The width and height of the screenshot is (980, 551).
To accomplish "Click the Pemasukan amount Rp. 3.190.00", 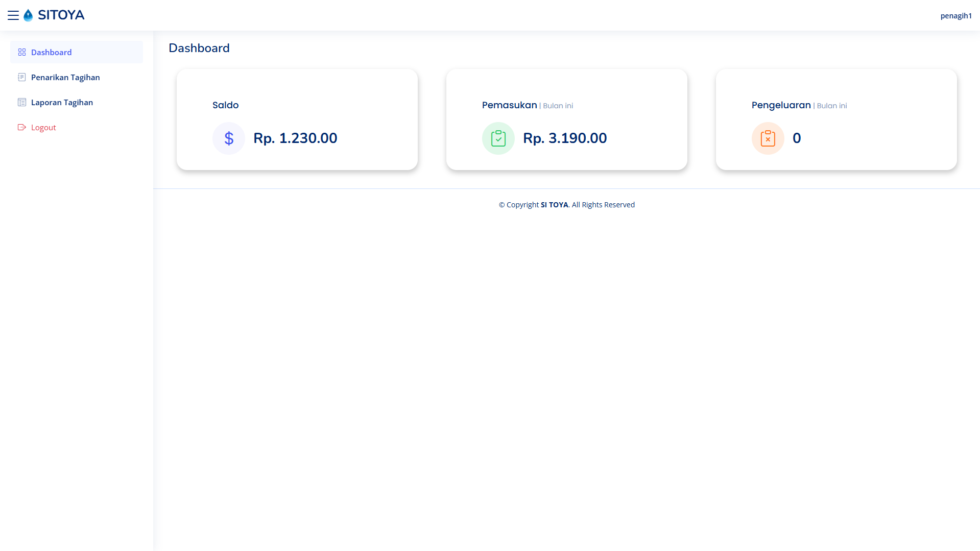I will (565, 138).
